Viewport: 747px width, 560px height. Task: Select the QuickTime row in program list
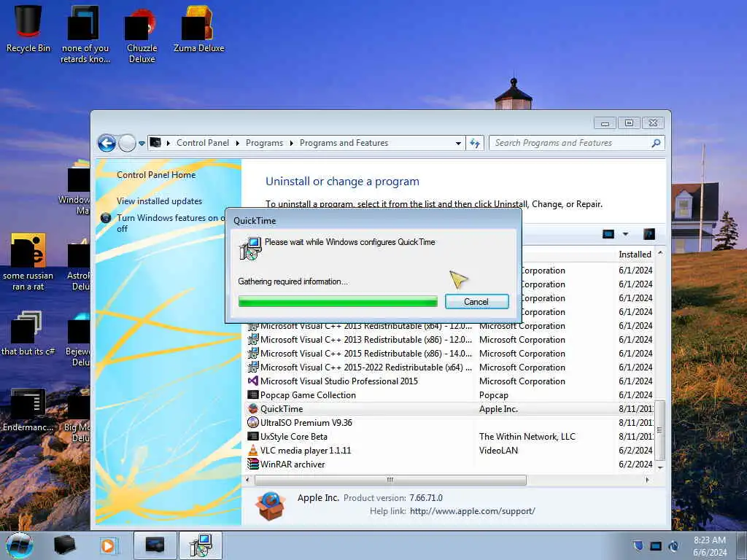tap(449, 408)
